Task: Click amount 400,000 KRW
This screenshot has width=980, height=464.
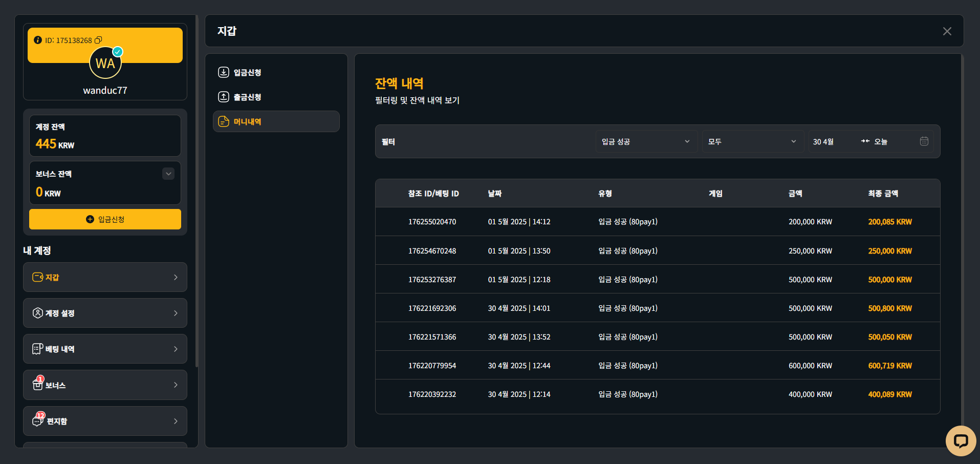Action: click(x=810, y=394)
